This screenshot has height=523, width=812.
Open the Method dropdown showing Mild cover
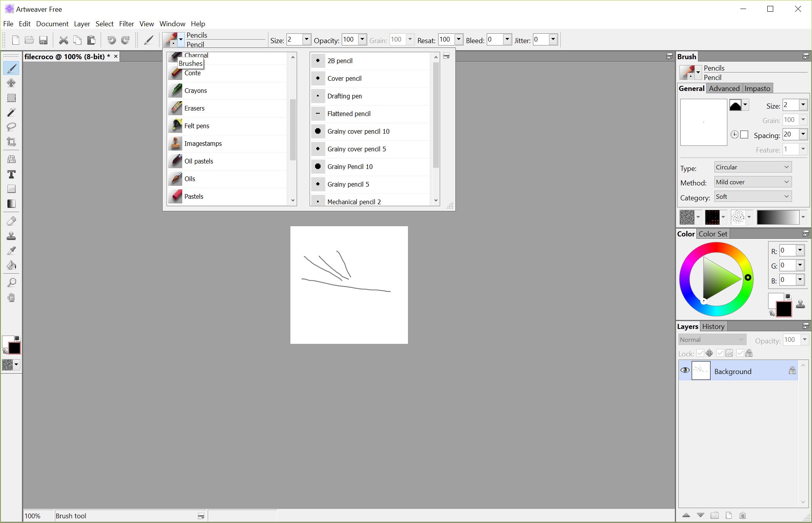(752, 182)
